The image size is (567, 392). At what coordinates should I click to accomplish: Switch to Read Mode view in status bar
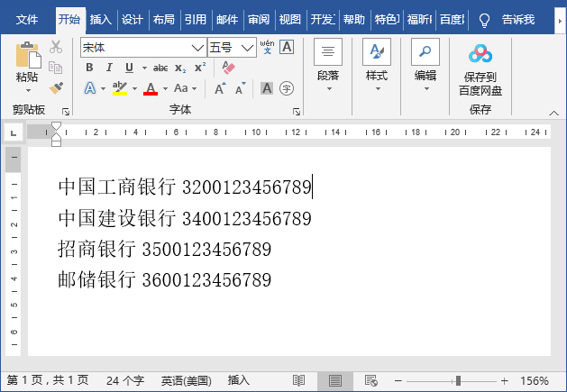(299, 381)
